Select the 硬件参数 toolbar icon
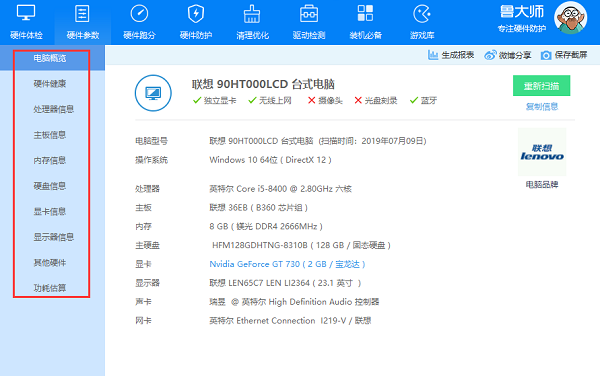This screenshot has width=600, height=376. 82,13
